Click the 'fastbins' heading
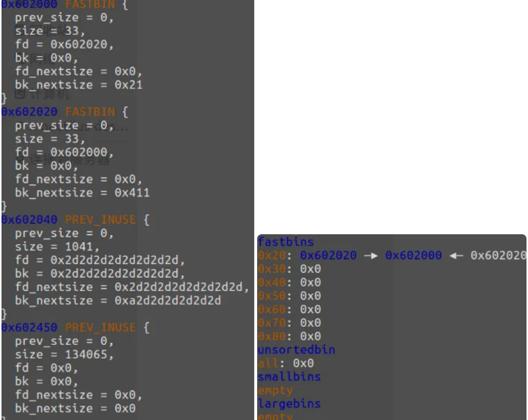This screenshot has height=420, width=528. tap(286, 242)
